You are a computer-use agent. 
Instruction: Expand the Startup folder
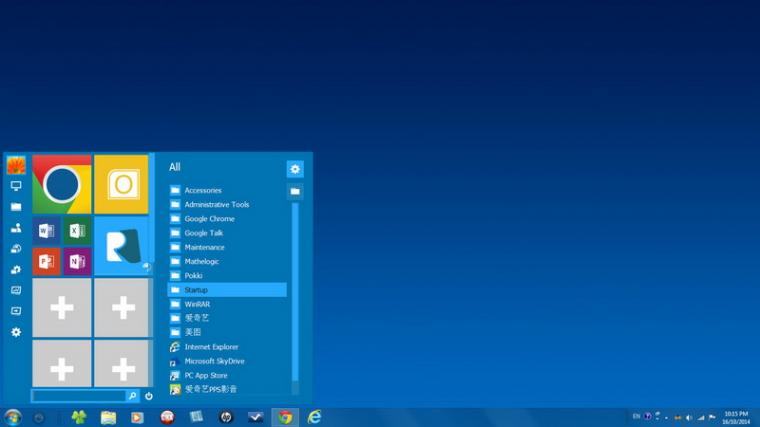pos(196,290)
